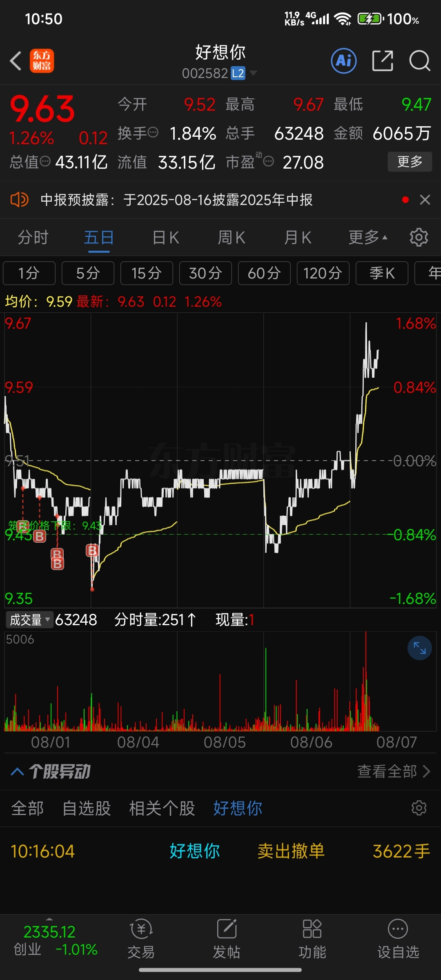Tap the 总手 63248 value
Screen dimensions: 441x980
tap(299, 133)
